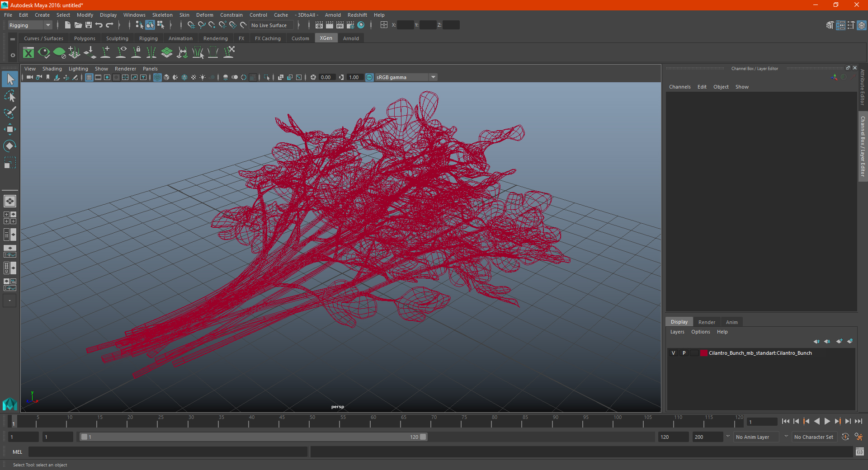Toggle P playback box of Cilantro_Bunch layer
This screenshot has width=868, height=470.
[684, 353]
